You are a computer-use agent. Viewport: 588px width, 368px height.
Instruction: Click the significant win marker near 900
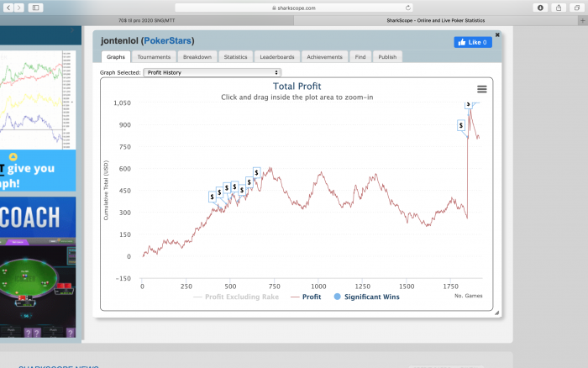(x=461, y=125)
